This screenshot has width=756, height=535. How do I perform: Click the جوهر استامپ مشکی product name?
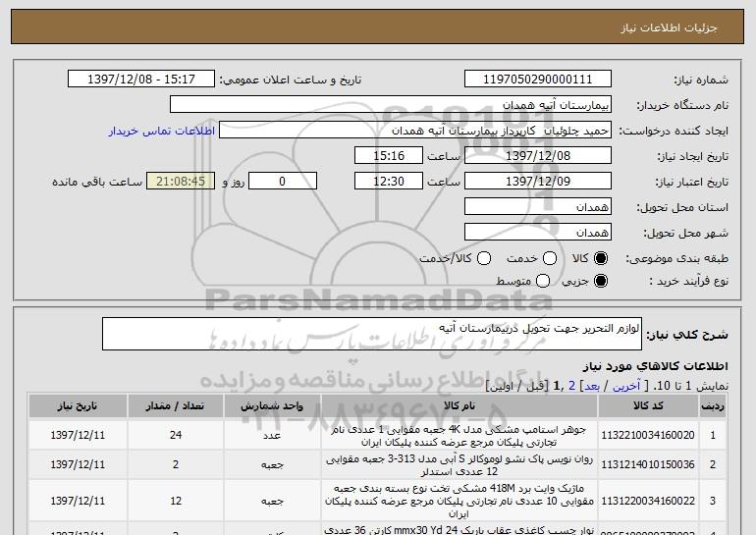pyautogui.click(x=459, y=436)
